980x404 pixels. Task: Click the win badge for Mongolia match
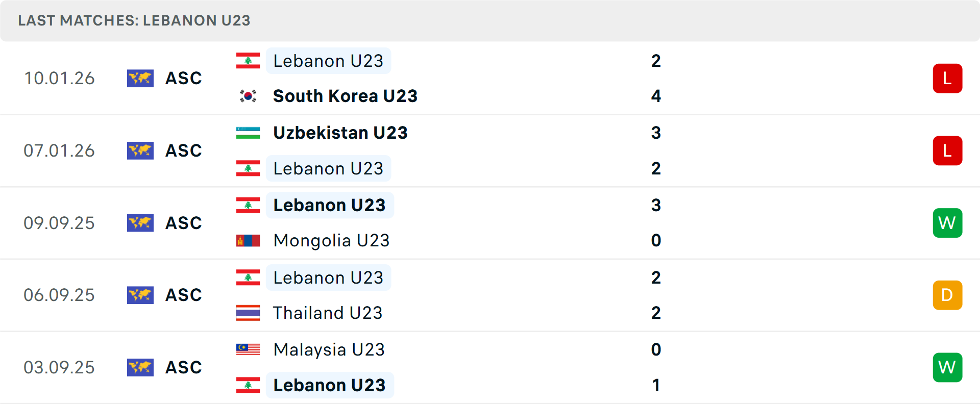(947, 223)
